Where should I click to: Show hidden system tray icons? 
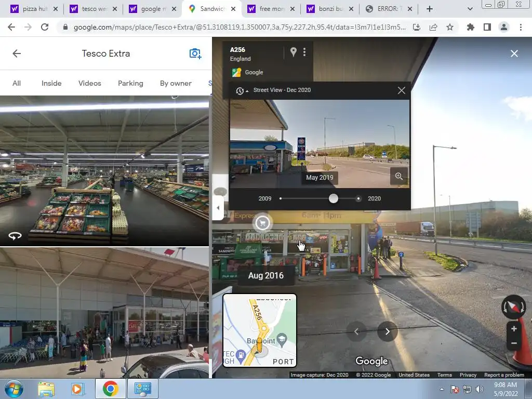(x=442, y=389)
